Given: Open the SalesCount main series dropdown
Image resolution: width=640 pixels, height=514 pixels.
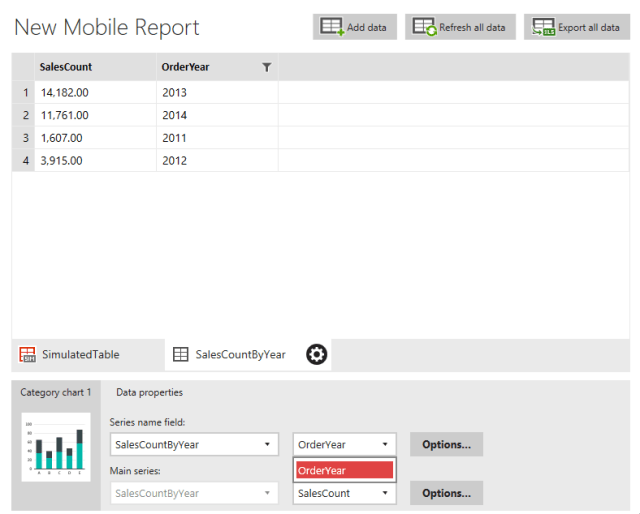Looking at the screenshot, I should tap(344, 493).
